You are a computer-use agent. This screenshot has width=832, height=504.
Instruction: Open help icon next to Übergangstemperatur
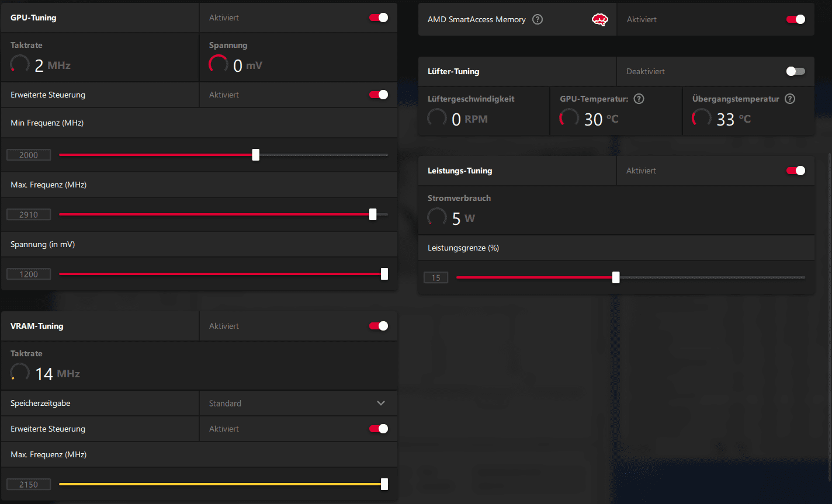pos(790,99)
